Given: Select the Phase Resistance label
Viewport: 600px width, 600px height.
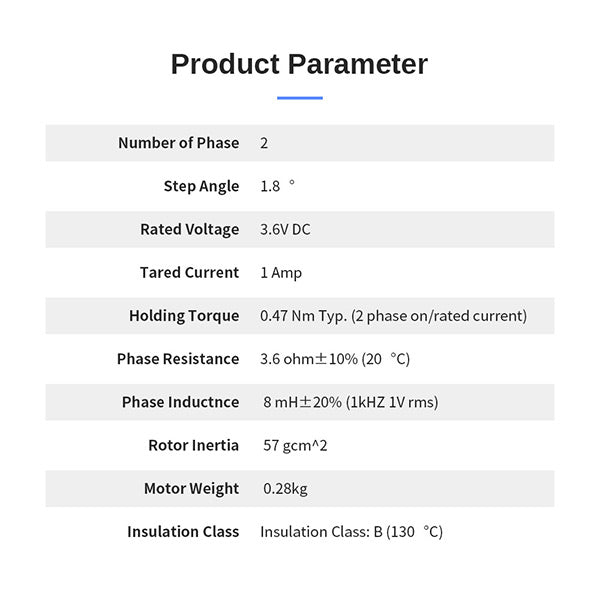Looking at the screenshot, I should (178, 358).
